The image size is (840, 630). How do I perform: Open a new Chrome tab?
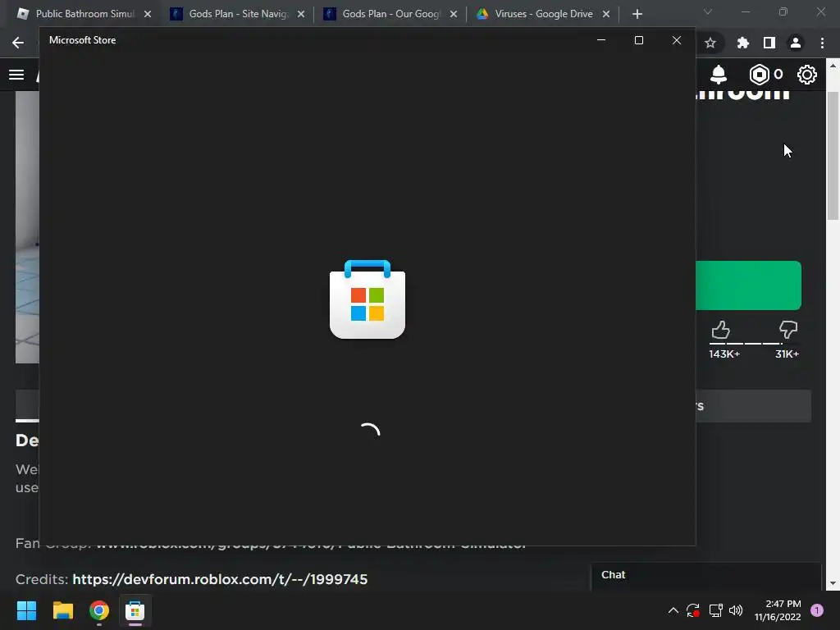click(x=637, y=14)
